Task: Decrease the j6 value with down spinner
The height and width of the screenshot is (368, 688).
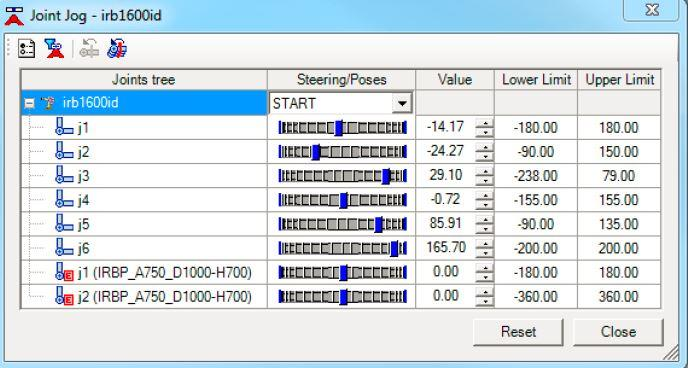Action: [x=484, y=254]
